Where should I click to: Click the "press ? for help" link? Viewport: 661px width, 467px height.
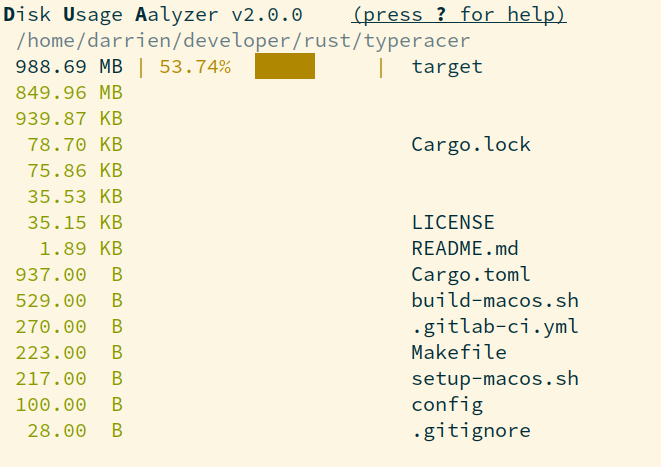pyautogui.click(x=459, y=15)
